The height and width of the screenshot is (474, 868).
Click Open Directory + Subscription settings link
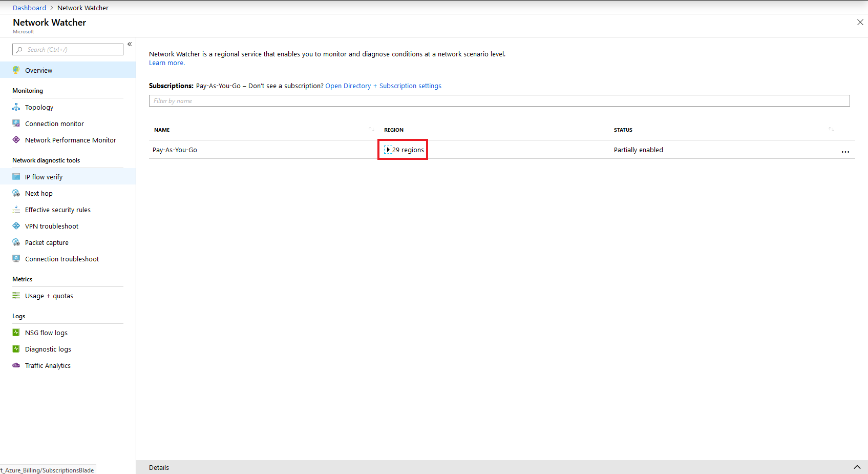pyautogui.click(x=383, y=86)
